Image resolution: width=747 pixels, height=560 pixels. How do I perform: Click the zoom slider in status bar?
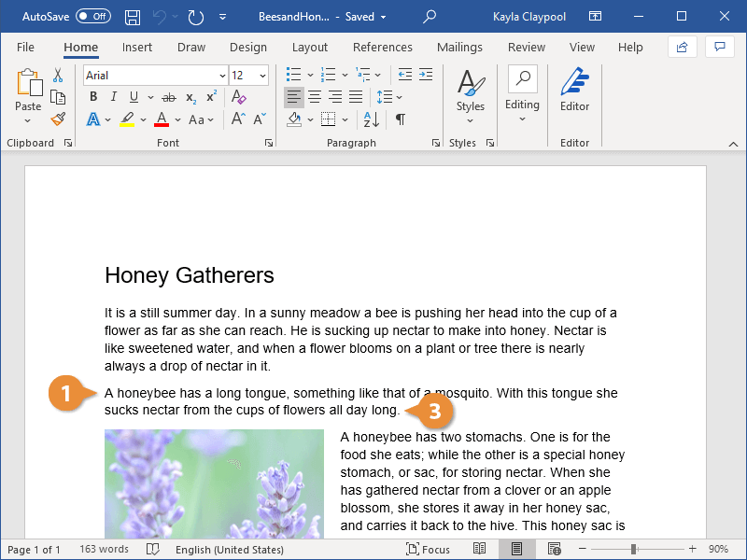(634, 550)
